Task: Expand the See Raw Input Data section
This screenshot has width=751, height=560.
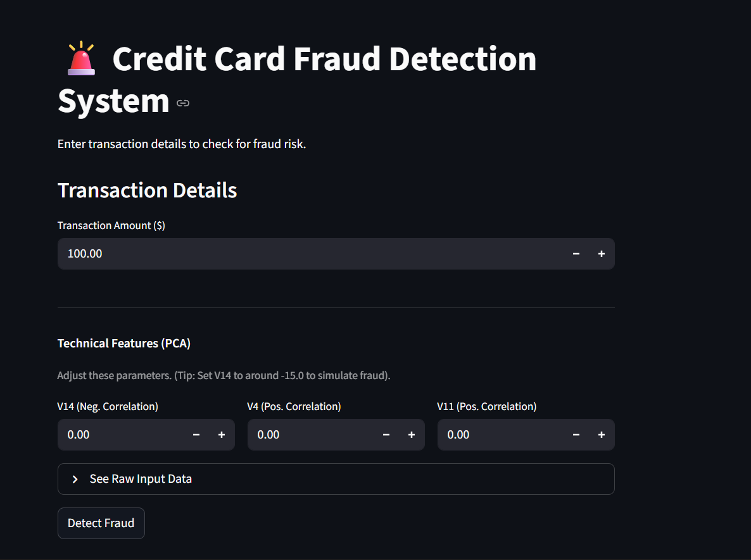Action: (141, 479)
